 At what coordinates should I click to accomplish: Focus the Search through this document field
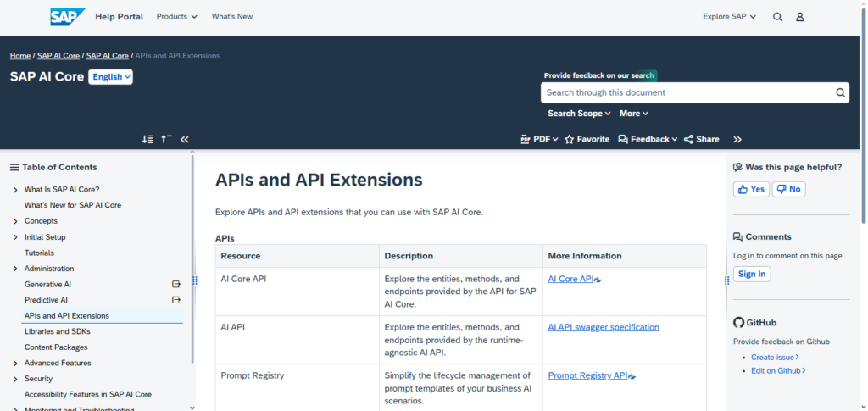[x=687, y=92]
